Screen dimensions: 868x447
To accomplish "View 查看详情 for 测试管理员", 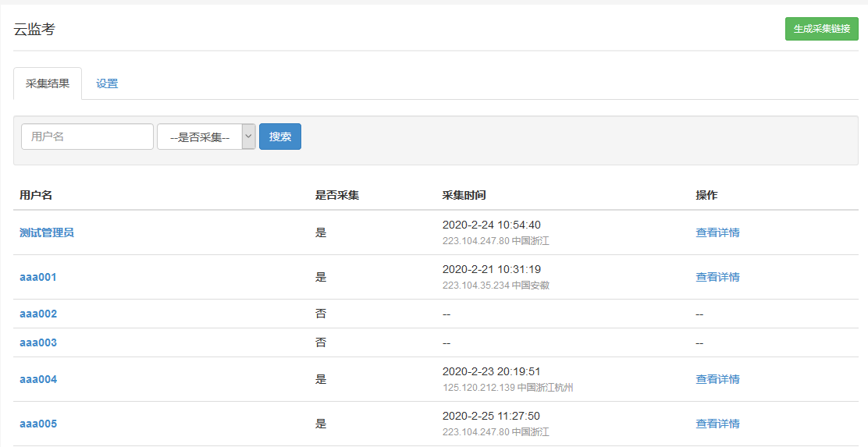I will click(x=717, y=232).
